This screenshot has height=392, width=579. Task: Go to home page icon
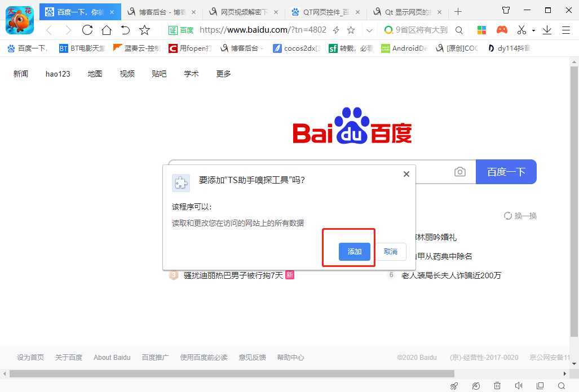107,30
